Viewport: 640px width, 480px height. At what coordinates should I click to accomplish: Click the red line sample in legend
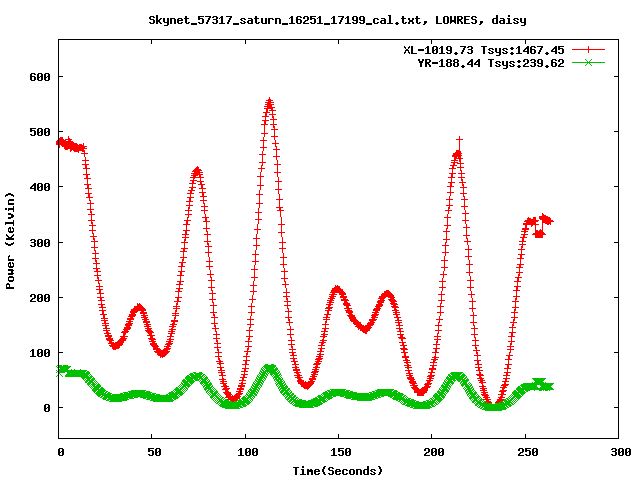(588, 50)
